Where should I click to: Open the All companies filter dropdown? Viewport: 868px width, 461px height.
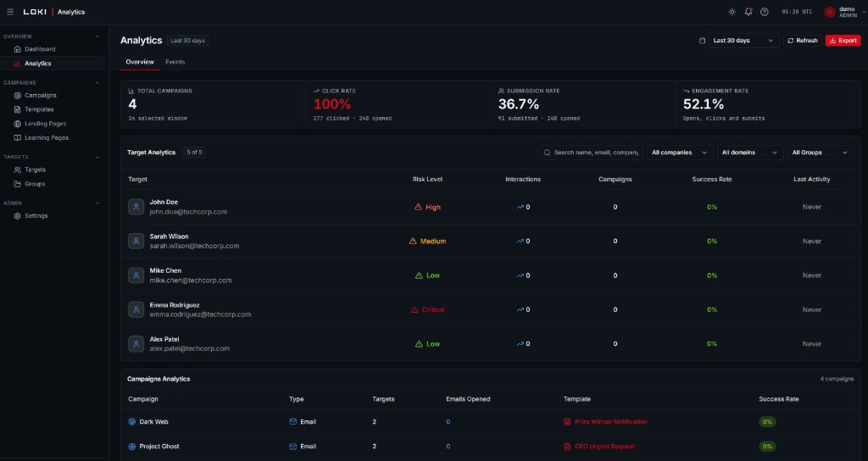click(x=679, y=153)
